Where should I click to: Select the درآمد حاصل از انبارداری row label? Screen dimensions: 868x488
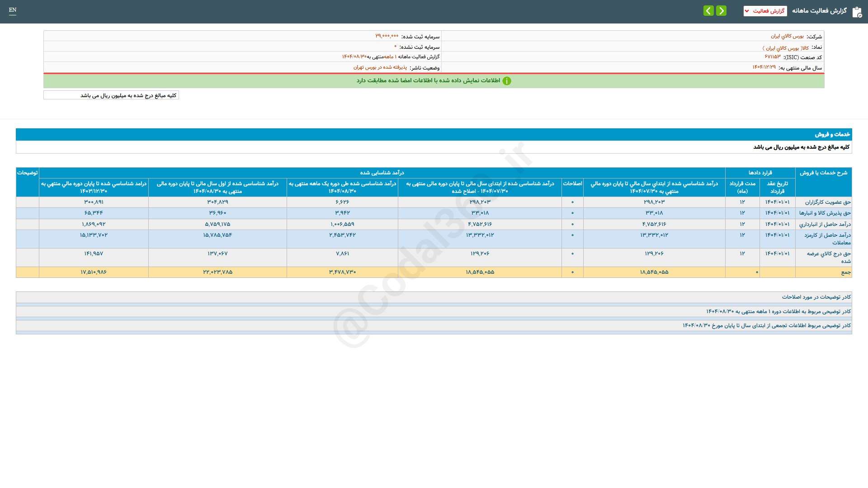coord(825,224)
